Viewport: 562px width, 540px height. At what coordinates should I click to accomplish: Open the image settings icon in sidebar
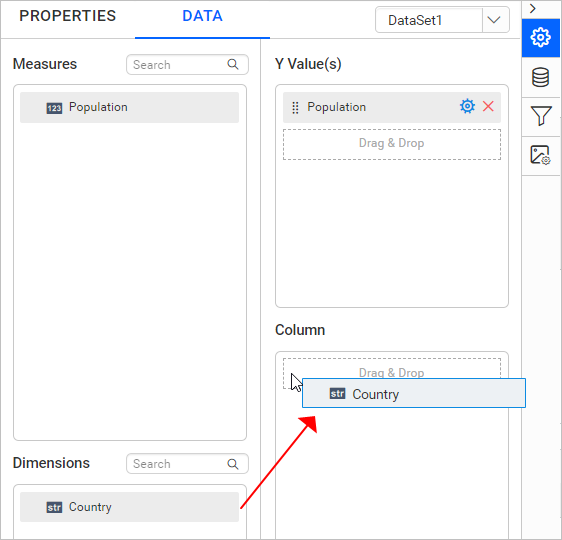coord(540,155)
